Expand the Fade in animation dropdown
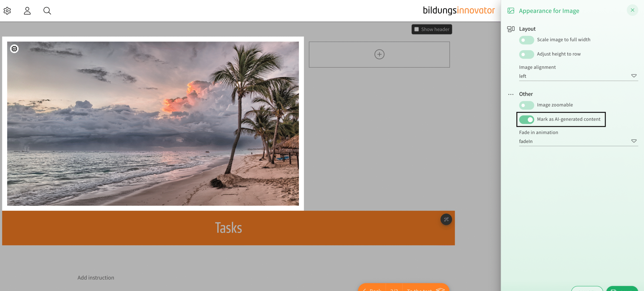Image resolution: width=644 pixels, height=291 pixels. tap(578, 141)
